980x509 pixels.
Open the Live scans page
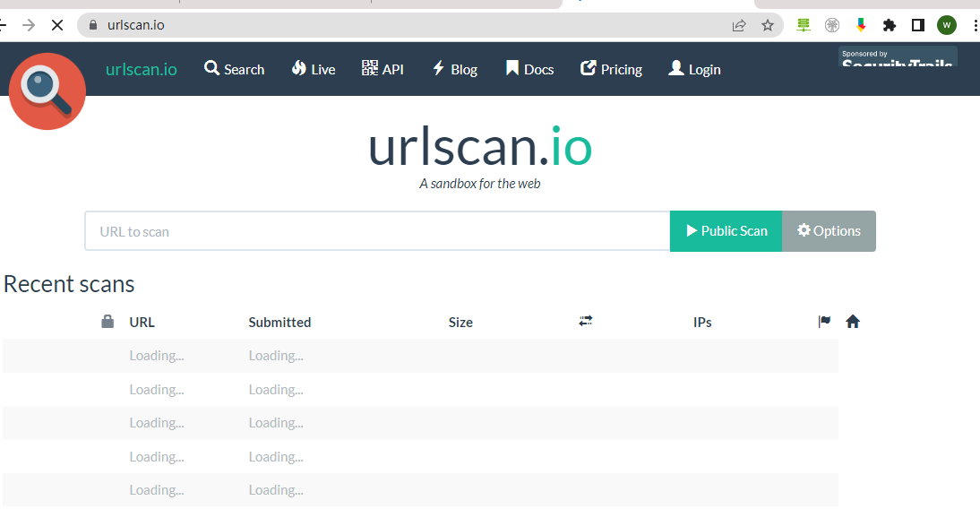pos(314,69)
